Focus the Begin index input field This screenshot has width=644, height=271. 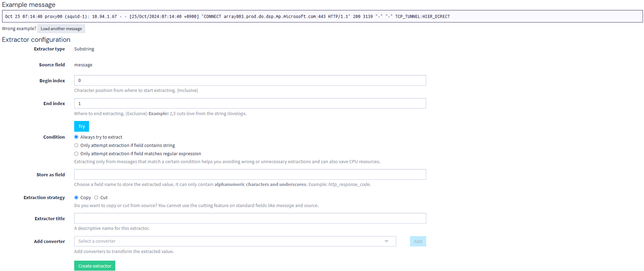coord(250,81)
